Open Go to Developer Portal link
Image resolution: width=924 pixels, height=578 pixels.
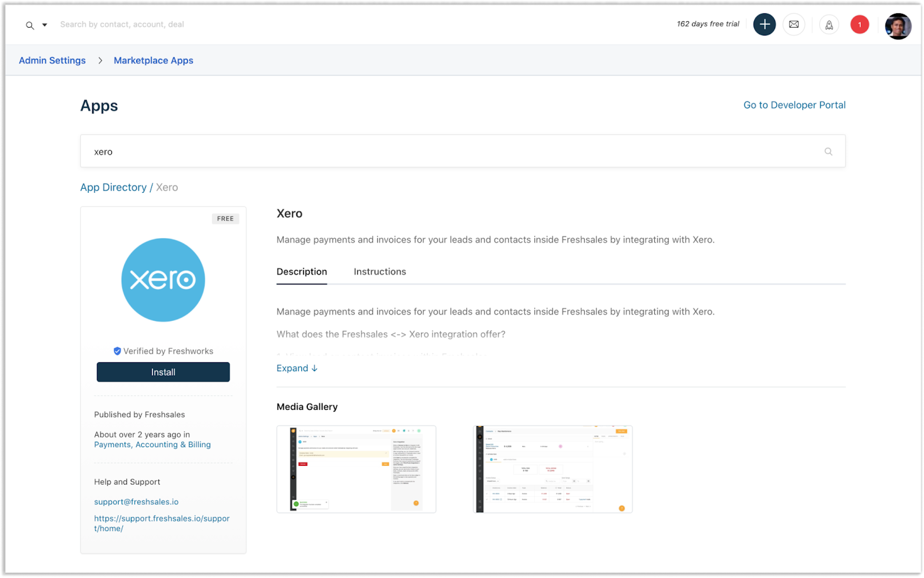(x=794, y=105)
